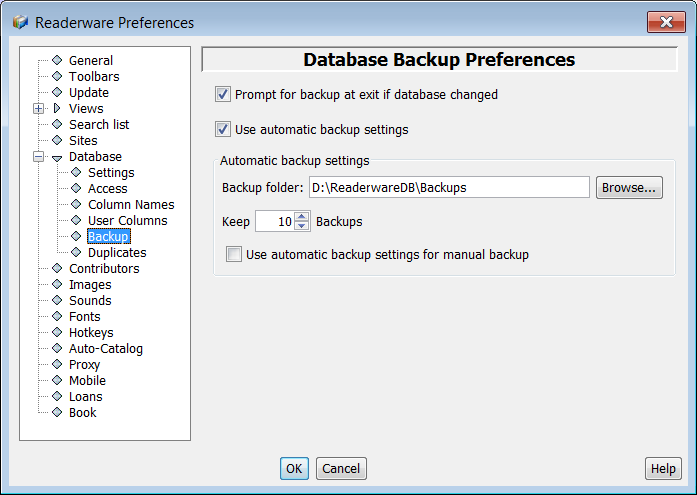Open Images preferences

pyautogui.click(x=90, y=284)
